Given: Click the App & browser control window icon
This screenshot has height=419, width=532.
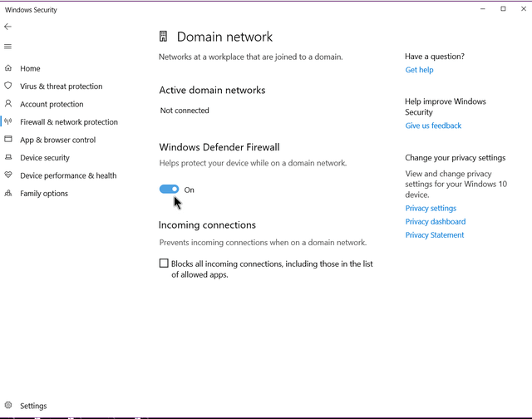Looking at the screenshot, I should pos(8,139).
